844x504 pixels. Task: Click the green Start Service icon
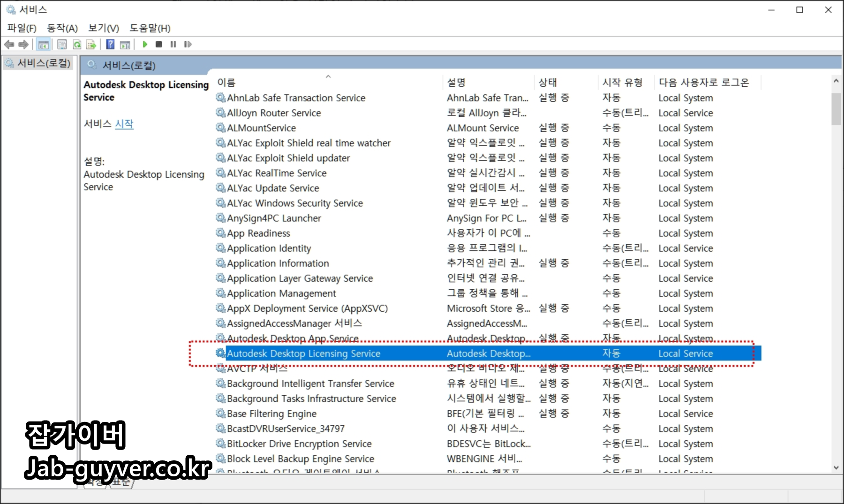tap(145, 45)
